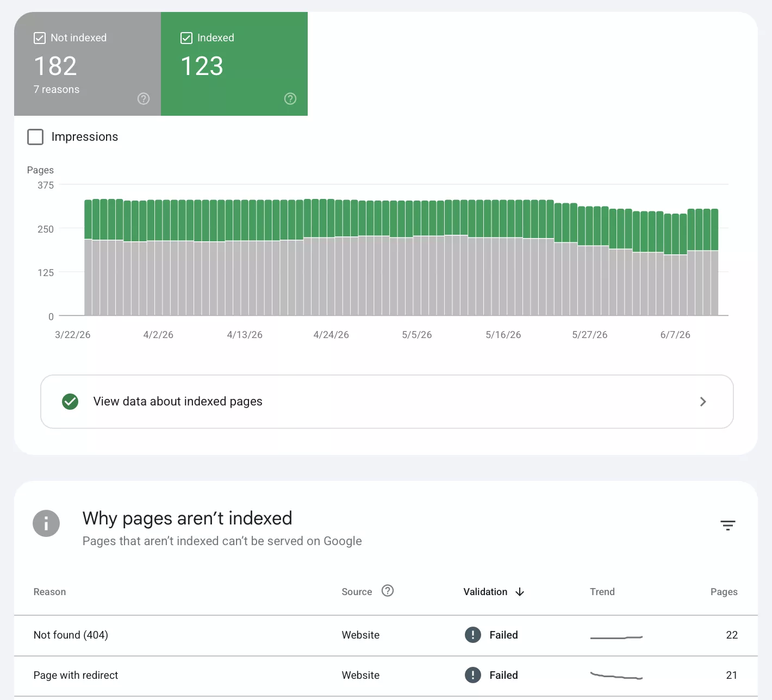Click the 22 pages count
772x700 pixels.
click(732, 635)
